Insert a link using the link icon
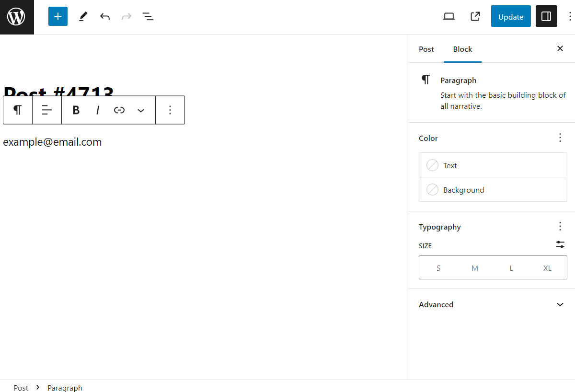575x392 pixels. [119, 110]
